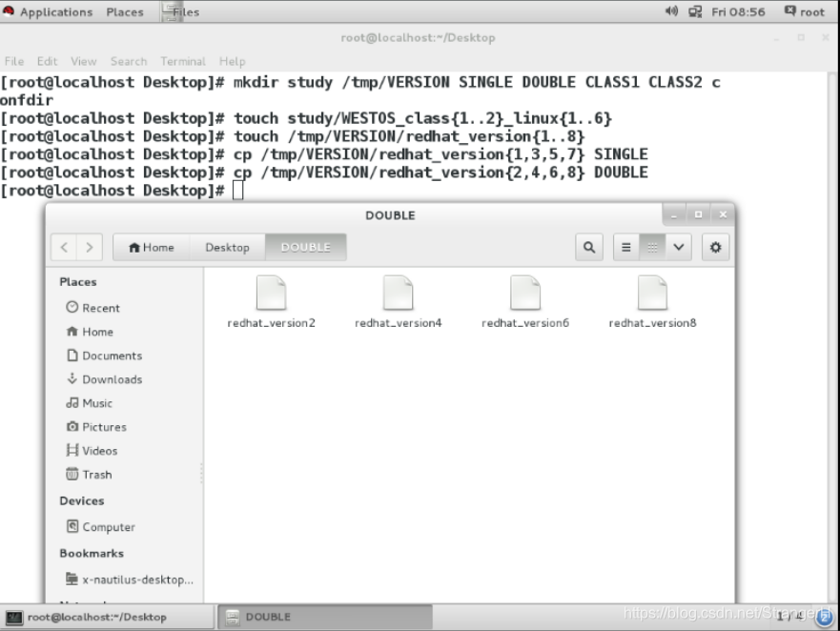Open the gear settings menu

click(x=716, y=248)
